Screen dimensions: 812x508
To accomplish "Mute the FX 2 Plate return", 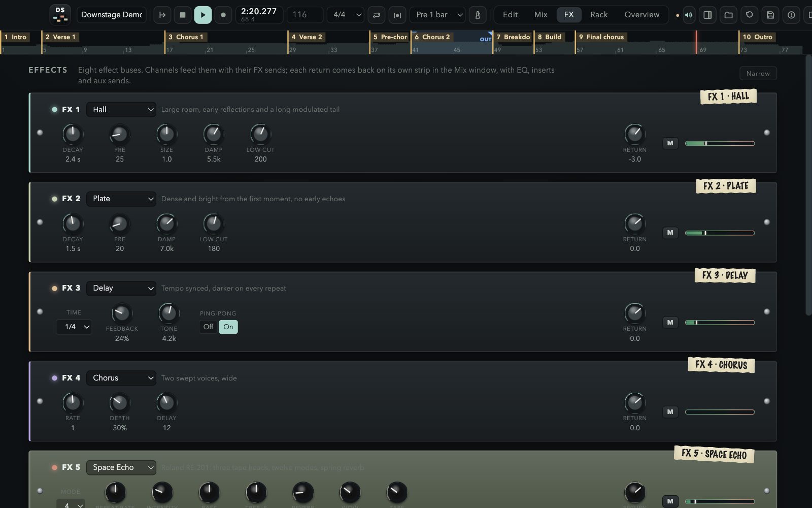I will pos(670,233).
